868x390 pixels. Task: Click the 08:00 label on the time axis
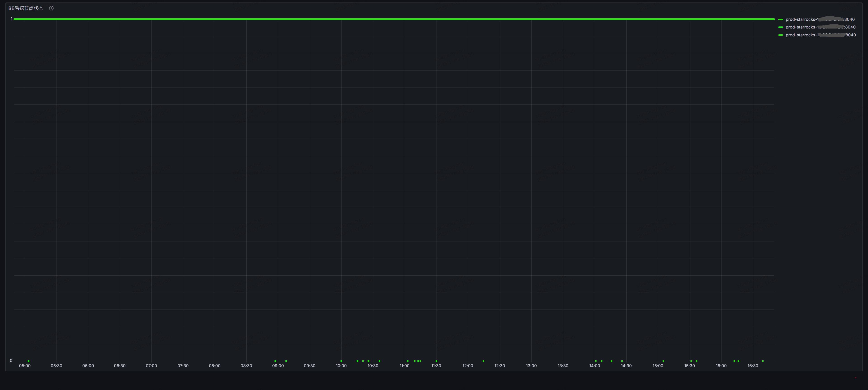pyautogui.click(x=215, y=366)
